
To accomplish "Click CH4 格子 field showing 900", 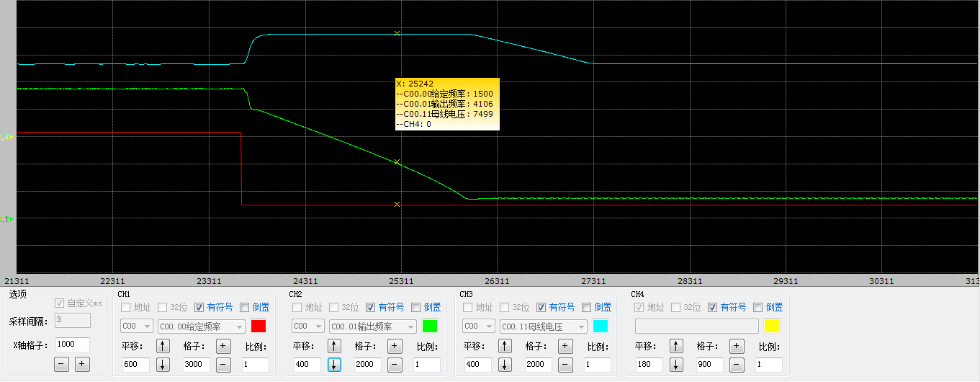I will click(710, 365).
